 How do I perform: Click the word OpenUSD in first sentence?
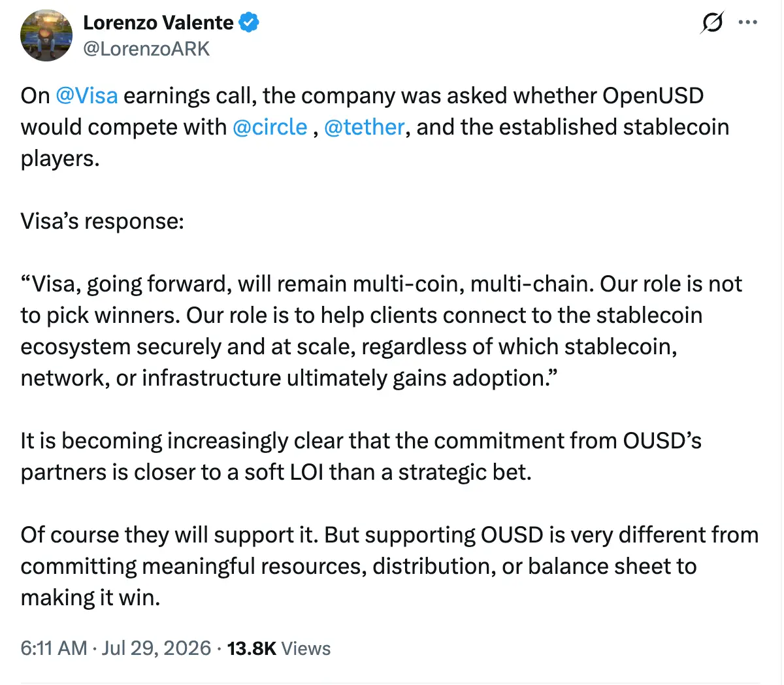[653, 95]
